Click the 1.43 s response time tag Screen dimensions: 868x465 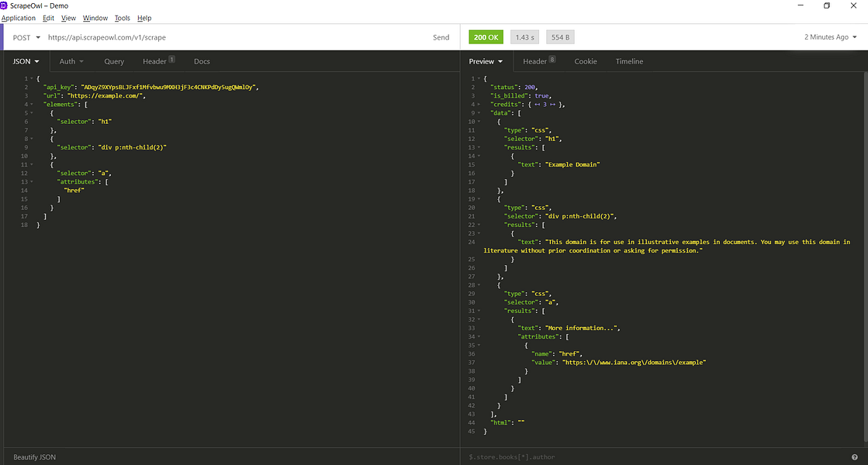(x=525, y=37)
